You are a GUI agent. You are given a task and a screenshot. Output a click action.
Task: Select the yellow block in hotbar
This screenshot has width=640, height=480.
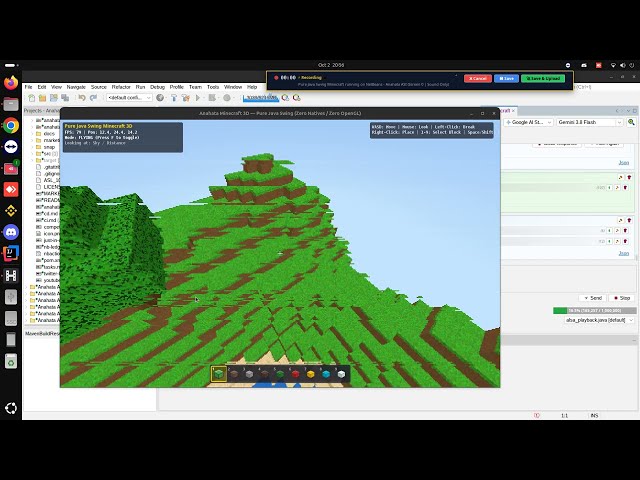pyautogui.click(x=310, y=374)
